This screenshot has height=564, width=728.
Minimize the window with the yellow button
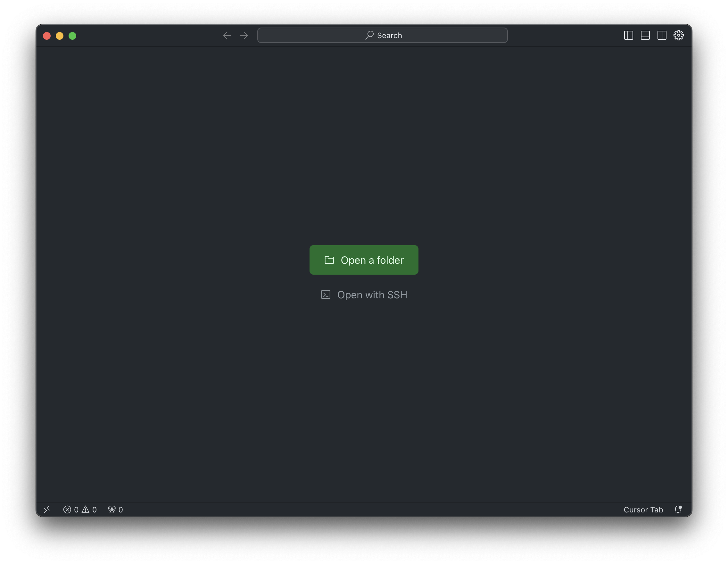tap(60, 36)
